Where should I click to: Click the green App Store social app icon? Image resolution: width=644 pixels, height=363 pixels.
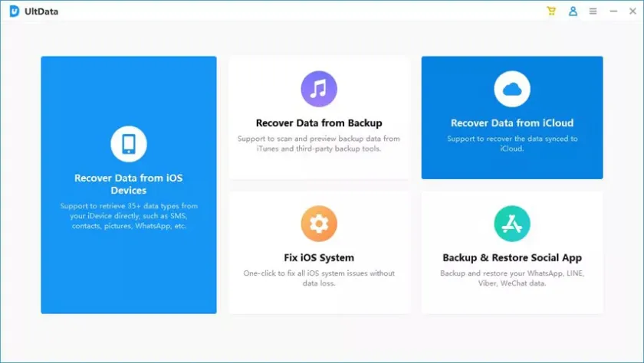(512, 224)
